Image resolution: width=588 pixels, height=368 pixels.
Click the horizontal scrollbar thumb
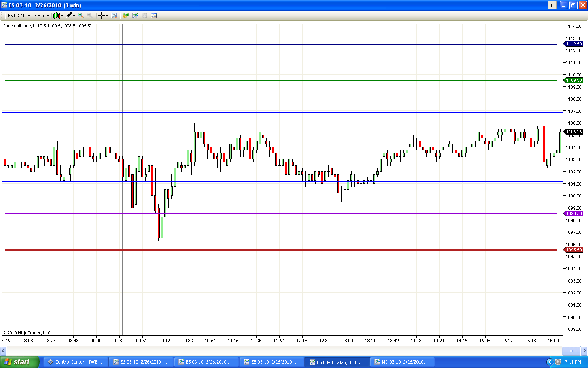point(571,350)
